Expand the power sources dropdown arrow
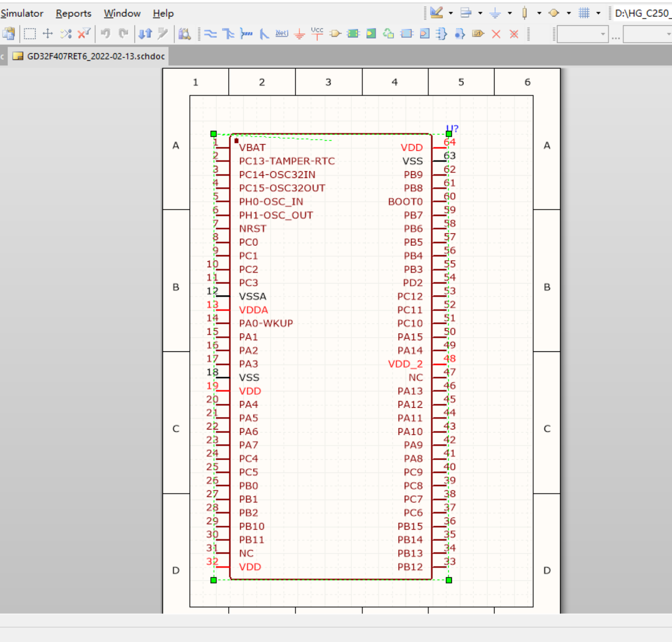The width and height of the screenshot is (672, 642). [x=510, y=13]
